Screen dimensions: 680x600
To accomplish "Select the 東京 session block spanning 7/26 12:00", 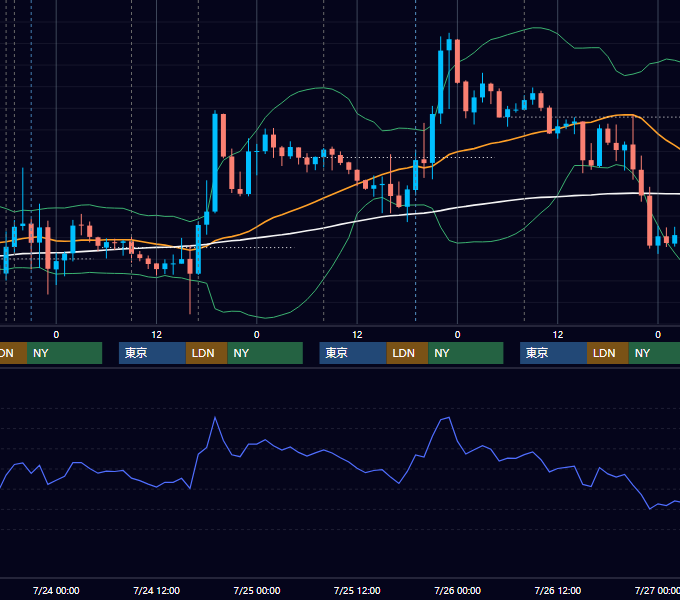I will (x=553, y=353).
